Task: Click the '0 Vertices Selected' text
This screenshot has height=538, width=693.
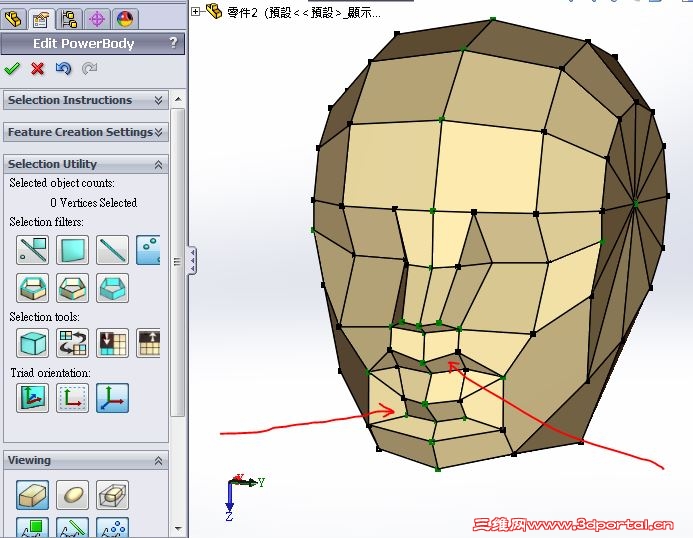Action: click(94, 203)
